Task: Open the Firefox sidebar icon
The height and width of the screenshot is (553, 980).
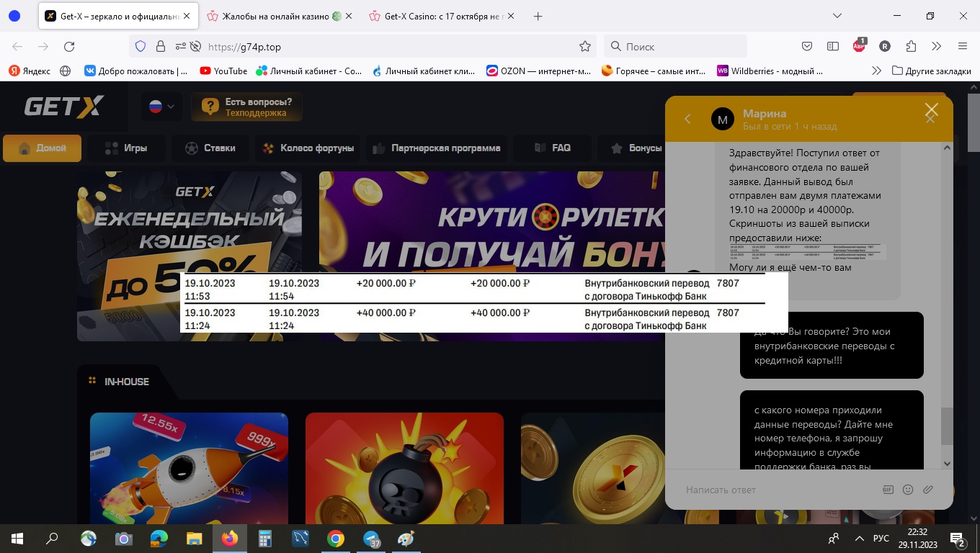Action: [833, 46]
